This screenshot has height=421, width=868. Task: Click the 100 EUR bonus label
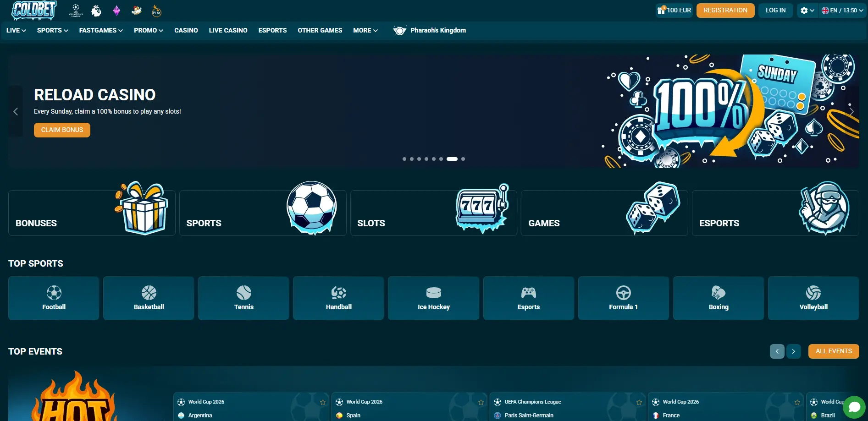pos(679,10)
